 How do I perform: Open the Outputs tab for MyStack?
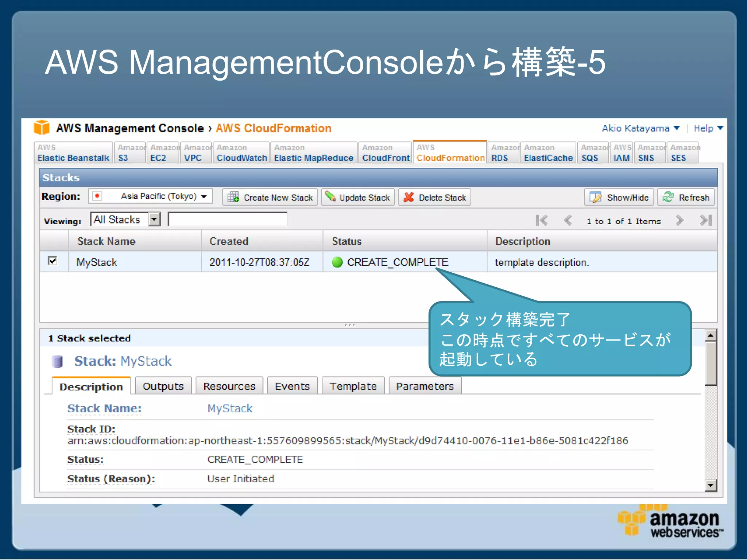(x=163, y=386)
